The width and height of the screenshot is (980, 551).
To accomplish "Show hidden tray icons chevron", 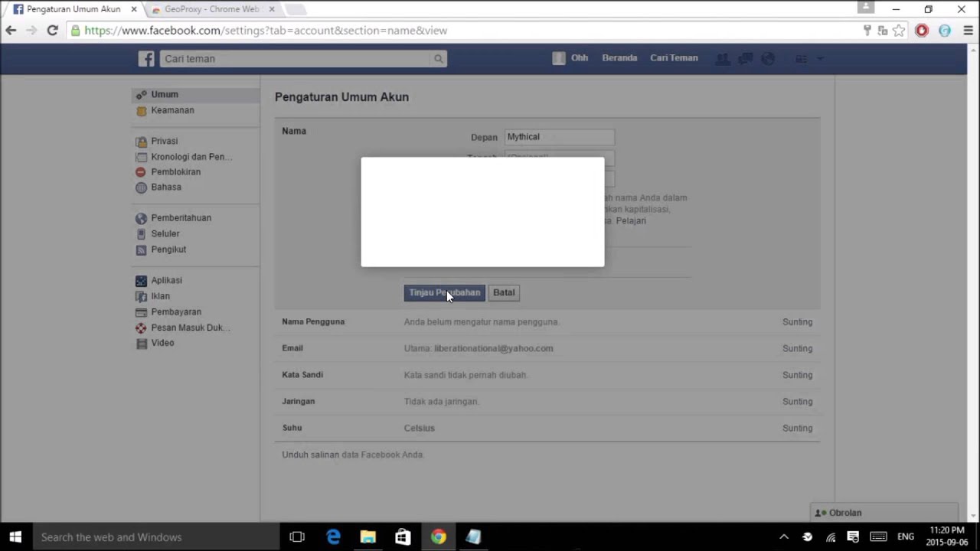I will tap(784, 537).
